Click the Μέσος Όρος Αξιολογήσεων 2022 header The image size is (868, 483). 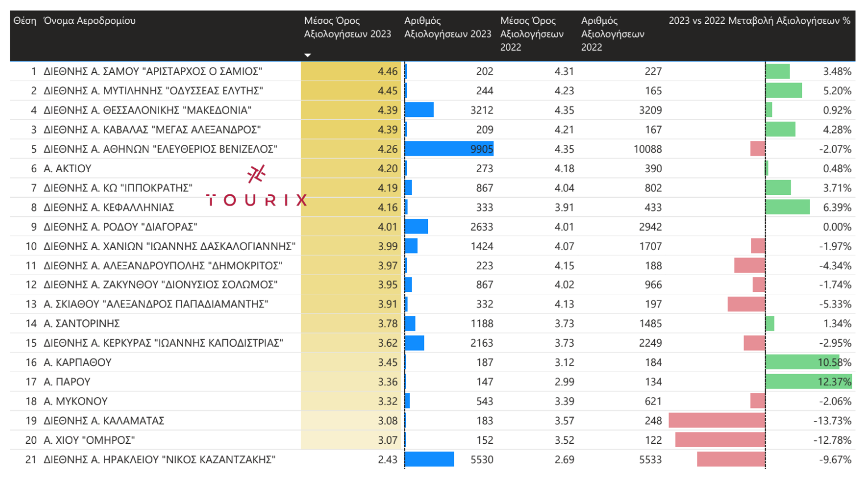click(531, 34)
